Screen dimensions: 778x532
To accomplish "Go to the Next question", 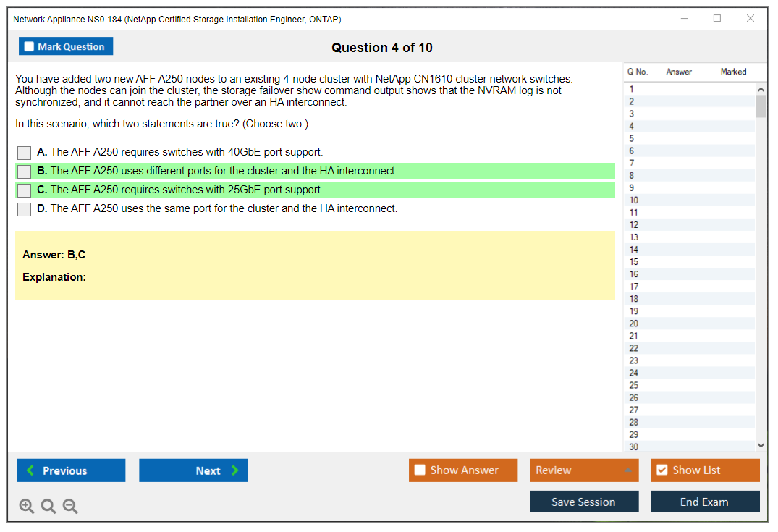I will coord(193,470).
